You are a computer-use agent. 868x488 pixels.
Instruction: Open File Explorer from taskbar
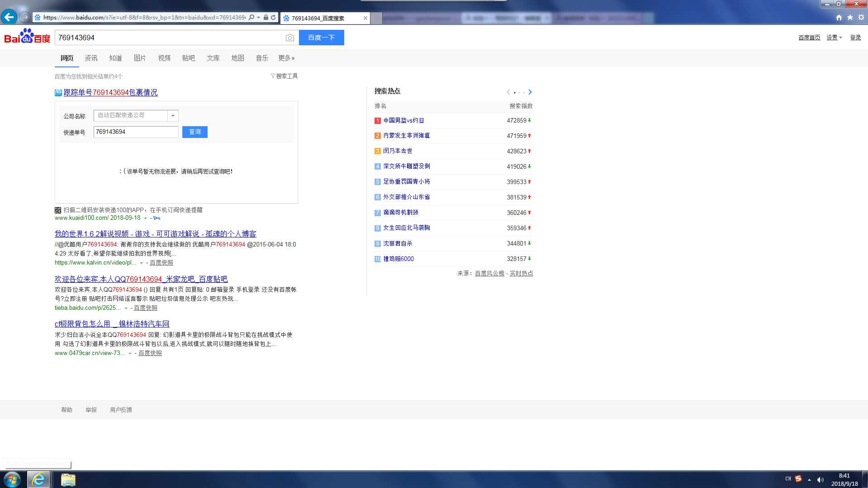point(68,479)
